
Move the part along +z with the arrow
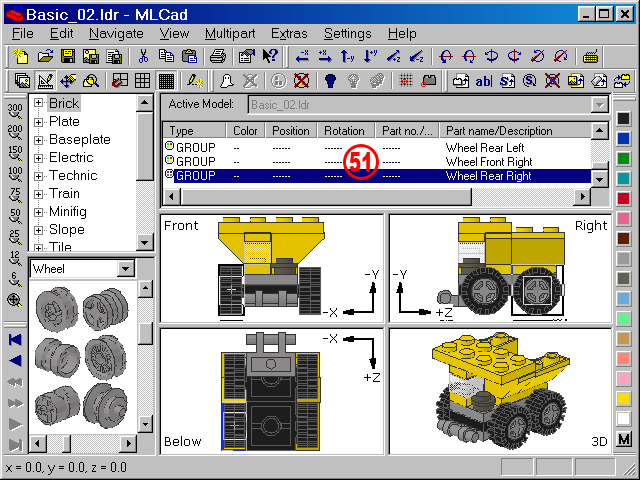393,56
